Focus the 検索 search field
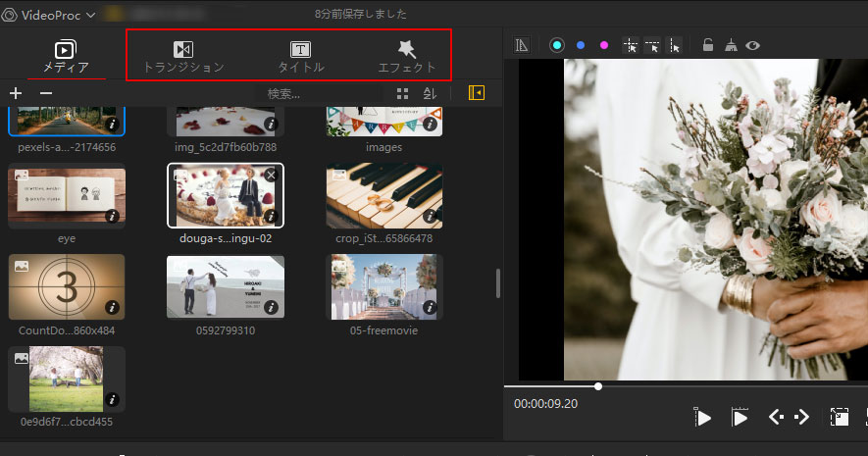 pos(319,93)
